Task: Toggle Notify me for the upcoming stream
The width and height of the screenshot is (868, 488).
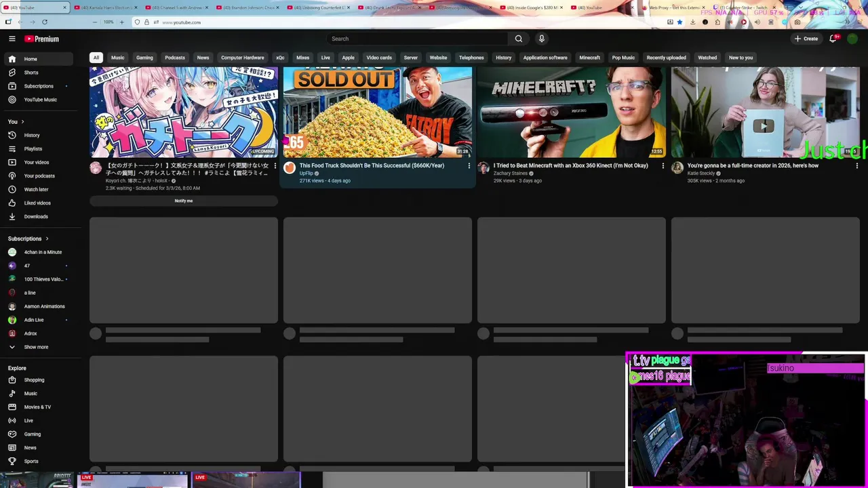Action: point(184,201)
